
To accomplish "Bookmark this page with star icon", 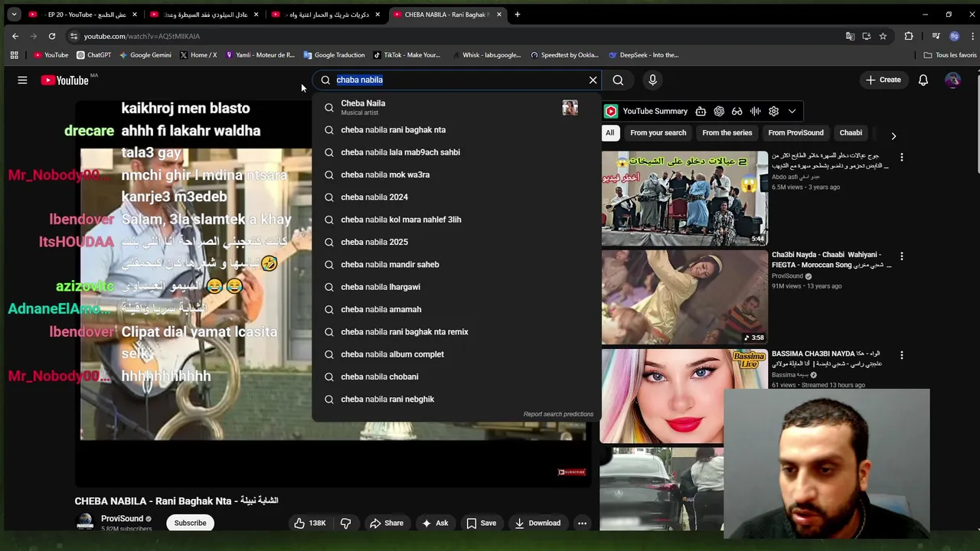I will click(x=883, y=36).
